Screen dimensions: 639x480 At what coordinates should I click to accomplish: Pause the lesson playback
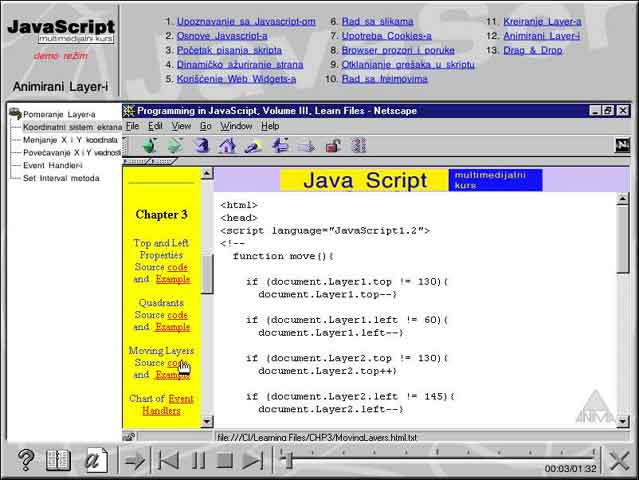point(198,461)
